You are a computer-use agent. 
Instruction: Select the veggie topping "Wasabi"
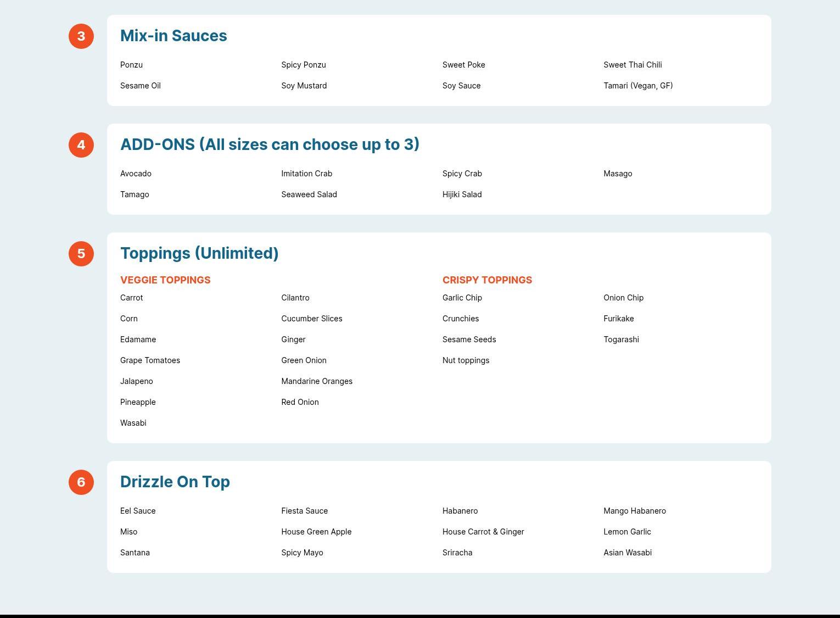point(133,423)
